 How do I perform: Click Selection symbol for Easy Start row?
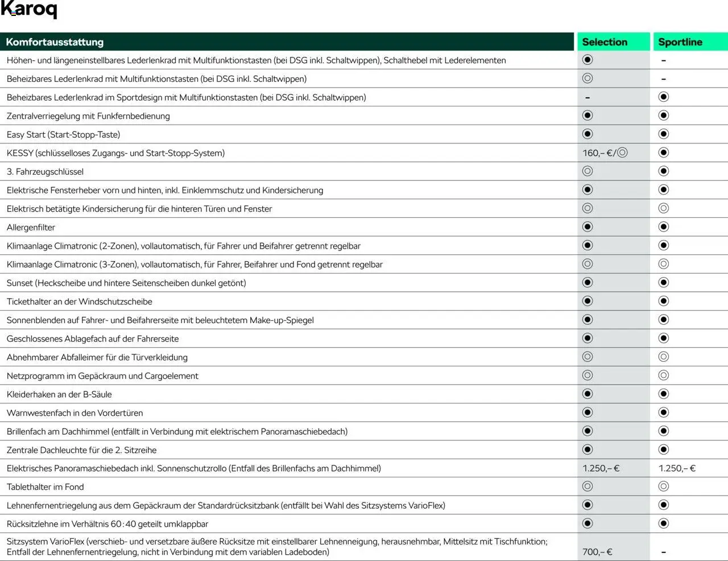pyautogui.click(x=588, y=134)
